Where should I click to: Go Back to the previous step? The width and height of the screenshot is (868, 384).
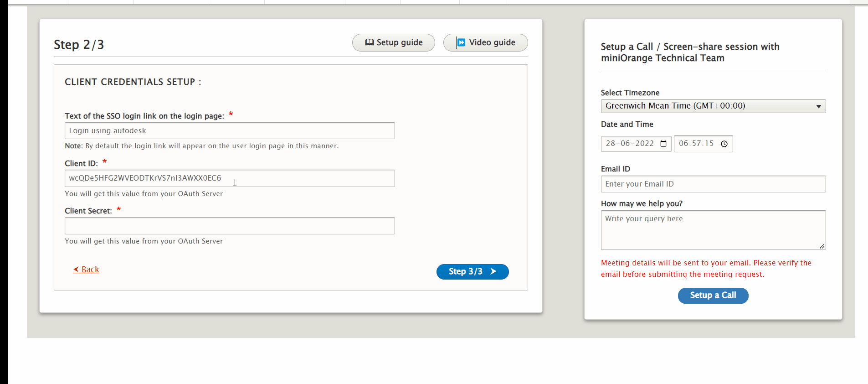click(x=90, y=270)
